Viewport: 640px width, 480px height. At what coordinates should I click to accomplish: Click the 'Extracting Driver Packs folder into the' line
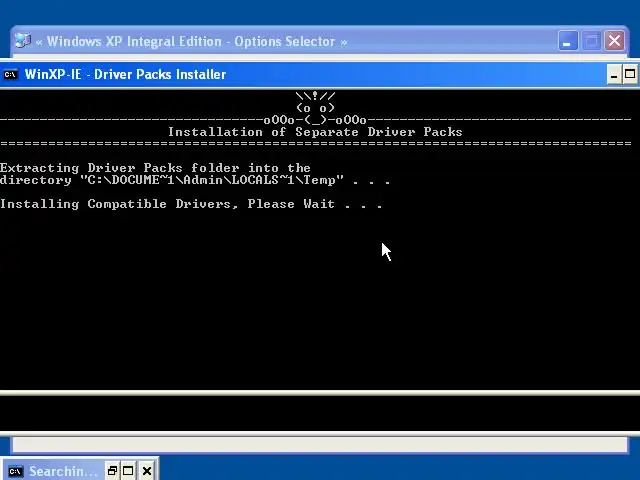155,168
